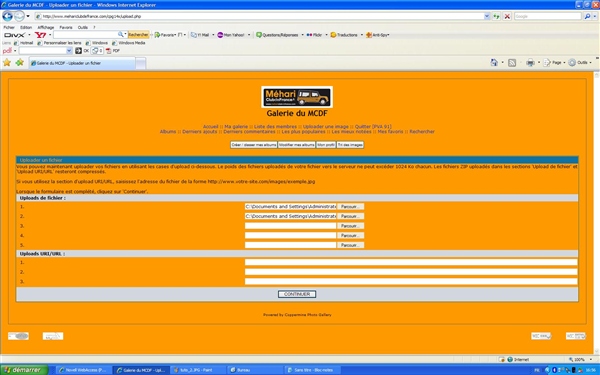Click the Add to Favorites star-plus icon

tap(20, 62)
